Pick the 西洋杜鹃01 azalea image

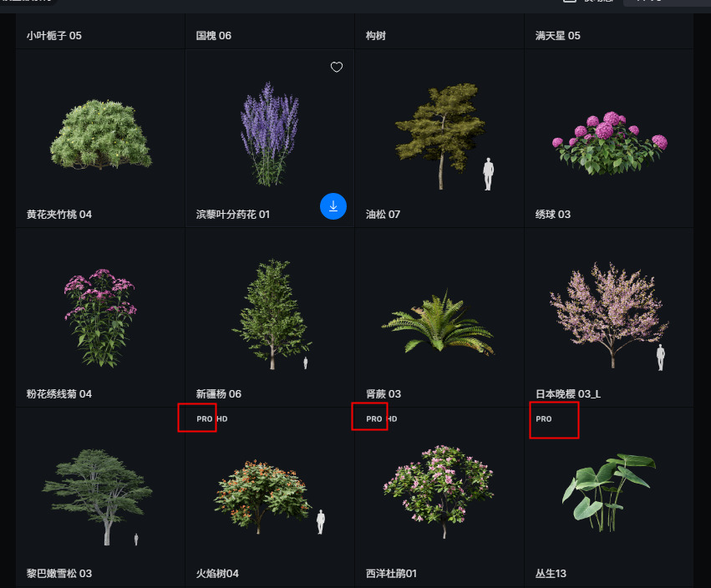tap(438, 490)
